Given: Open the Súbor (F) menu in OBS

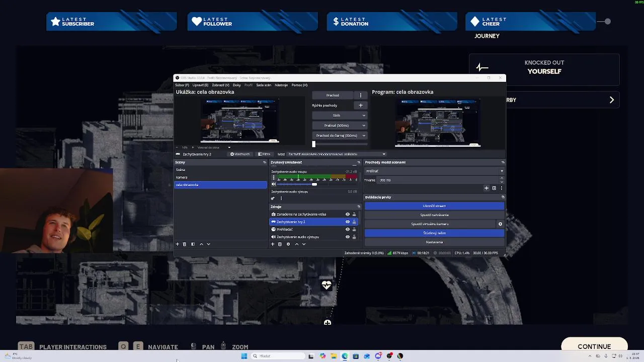Looking at the screenshot, I should click(x=182, y=85).
